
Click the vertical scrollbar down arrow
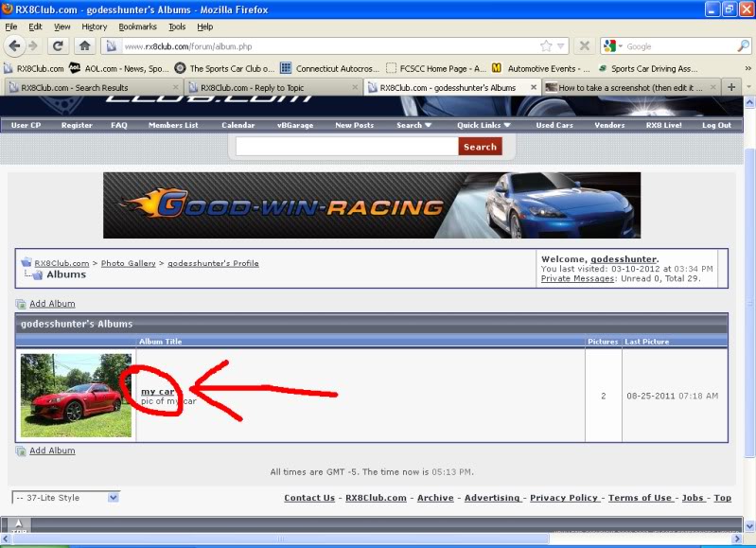click(749, 526)
